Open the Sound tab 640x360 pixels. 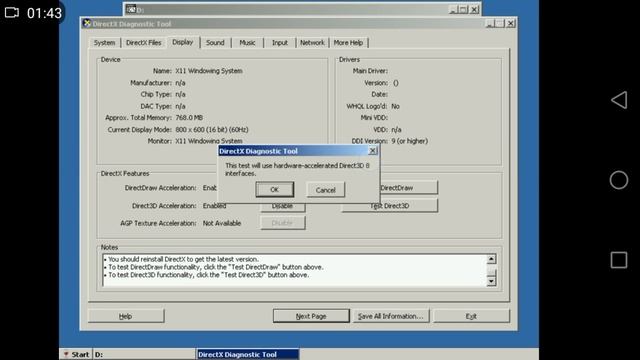(215, 43)
